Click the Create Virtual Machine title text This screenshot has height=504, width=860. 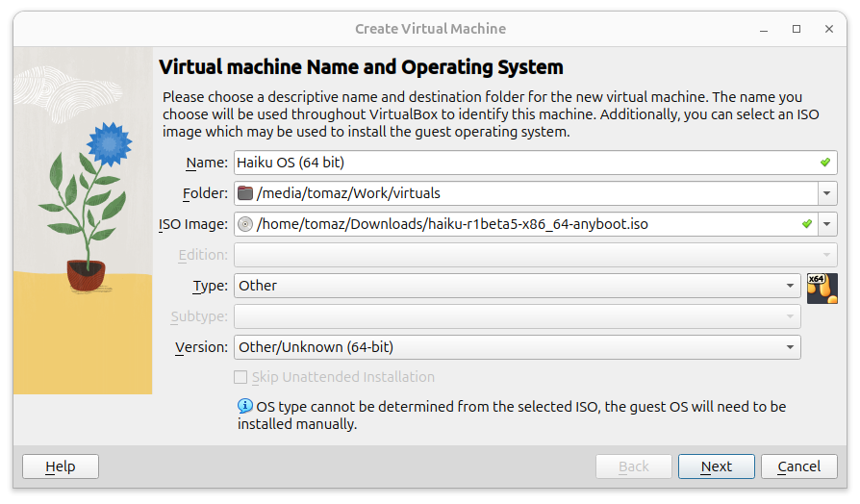coord(431,29)
